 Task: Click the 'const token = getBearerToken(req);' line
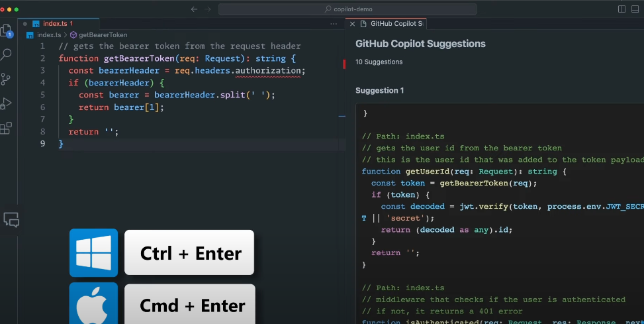click(454, 183)
